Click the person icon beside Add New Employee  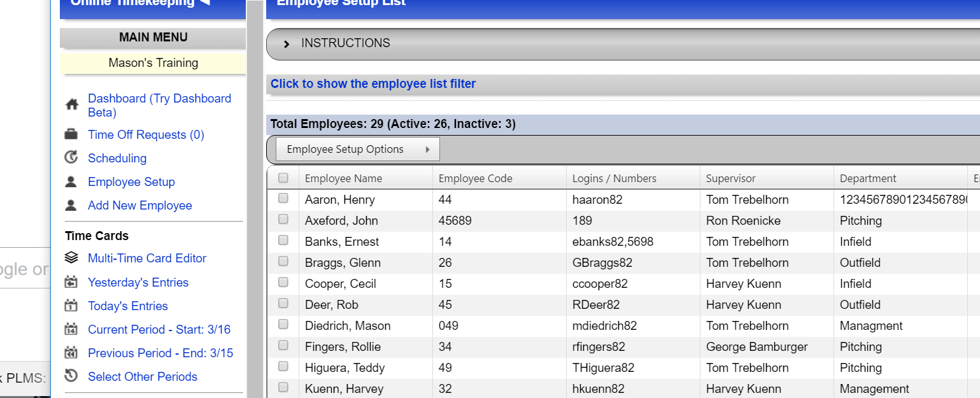click(71, 205)
